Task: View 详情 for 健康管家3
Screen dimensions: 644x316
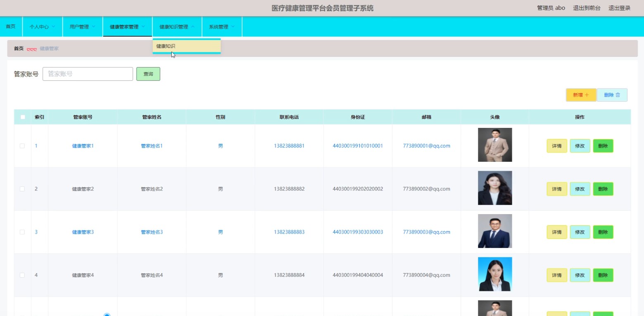Action: (x=557, y=232)
